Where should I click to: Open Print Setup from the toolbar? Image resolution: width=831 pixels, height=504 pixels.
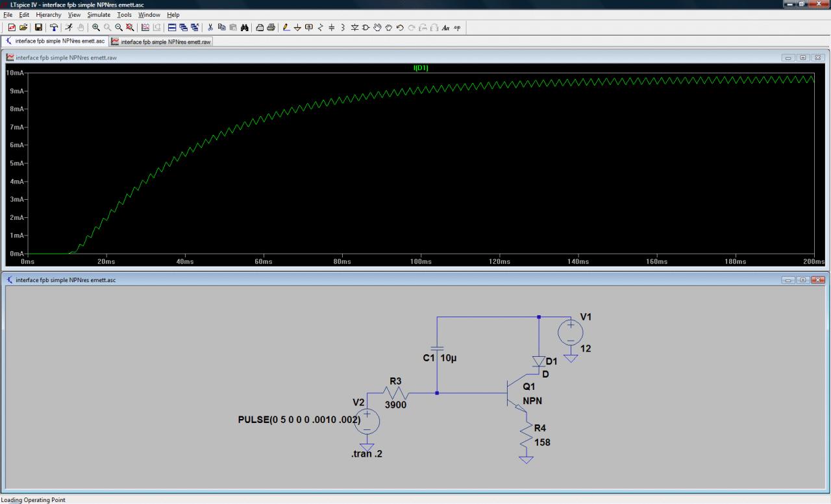pyautogui.click(x=260, y=27)
